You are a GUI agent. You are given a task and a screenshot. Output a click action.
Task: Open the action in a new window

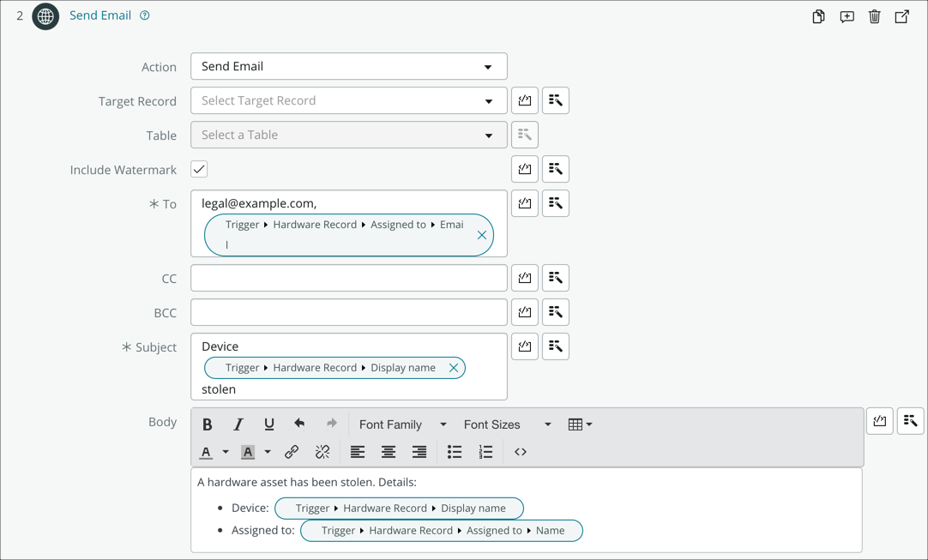tap(901, 15)
